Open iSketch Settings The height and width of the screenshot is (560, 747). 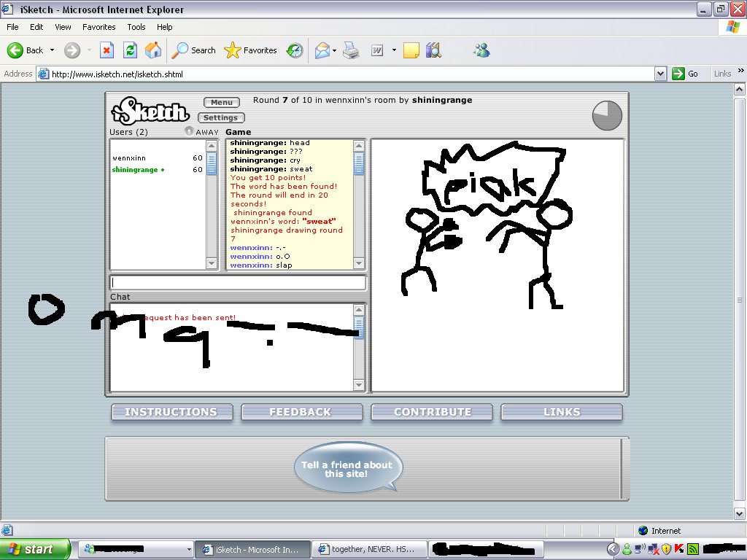point(220,117)
